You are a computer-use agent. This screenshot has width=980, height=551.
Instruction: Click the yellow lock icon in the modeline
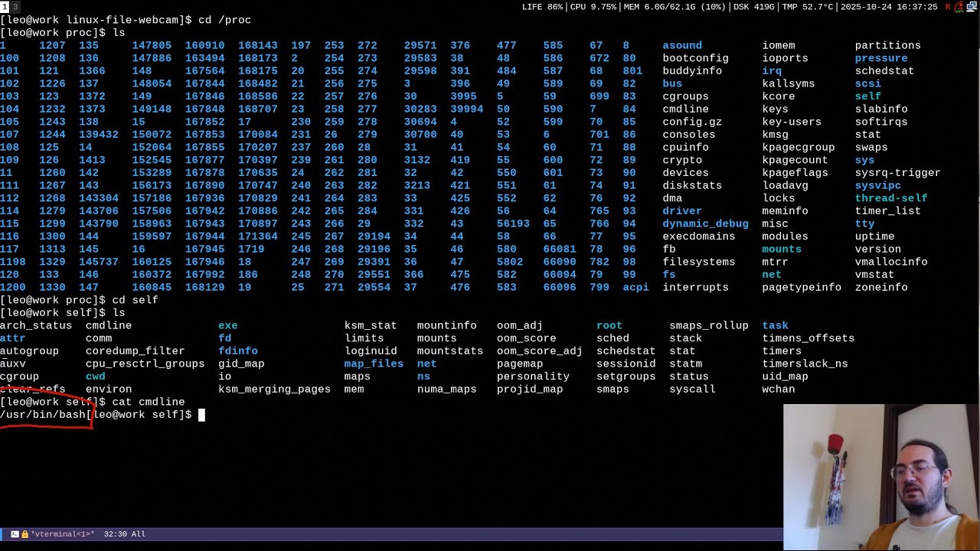[x=24, y=534]
